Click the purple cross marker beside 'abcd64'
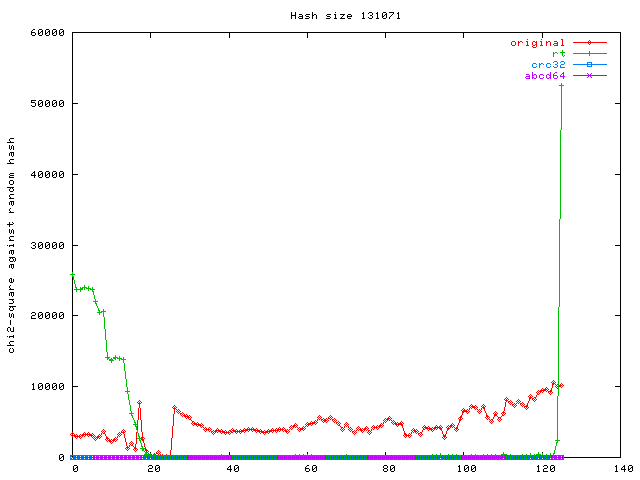This screenshot has height=480, width=640. click(x=589, y=76)
